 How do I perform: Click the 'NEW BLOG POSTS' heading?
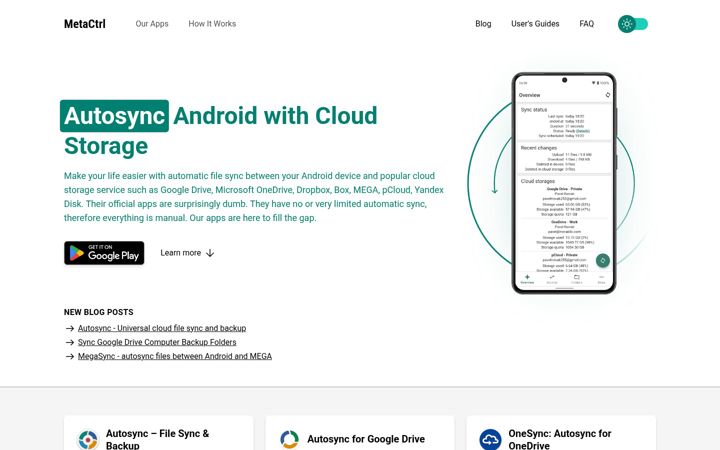tap(99, 312)
